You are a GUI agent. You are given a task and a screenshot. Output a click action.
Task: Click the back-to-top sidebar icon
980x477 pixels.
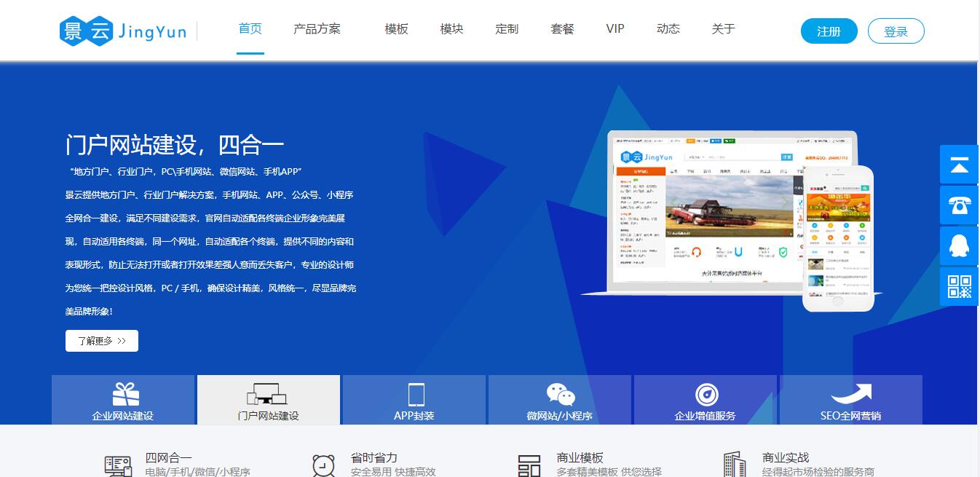(x=959, y=165)
